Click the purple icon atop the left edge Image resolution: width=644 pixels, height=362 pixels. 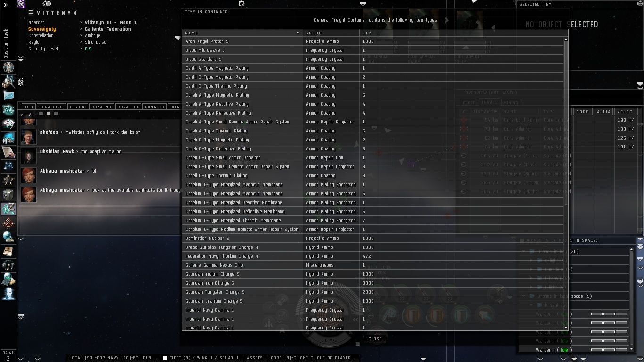pos(22,4)
